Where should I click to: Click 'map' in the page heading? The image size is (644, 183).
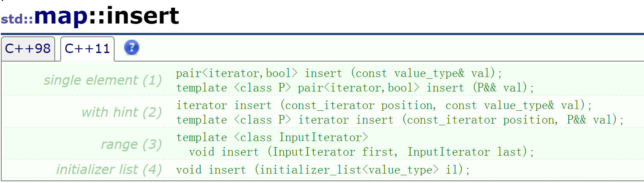(x=62, y=17)
